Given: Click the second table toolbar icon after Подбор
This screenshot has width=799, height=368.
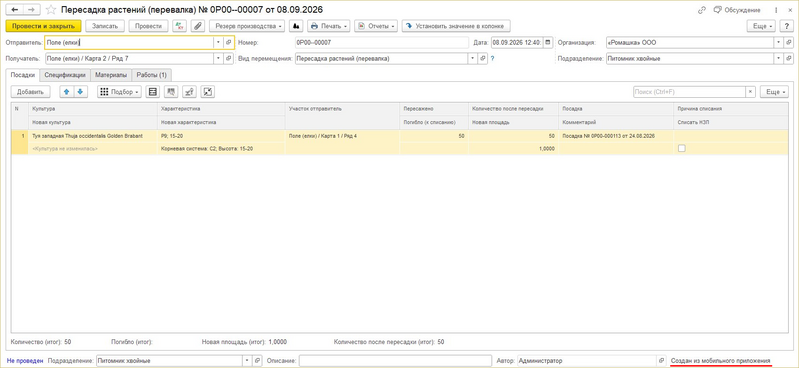Looking at the screenshot, I should (171, 92).
